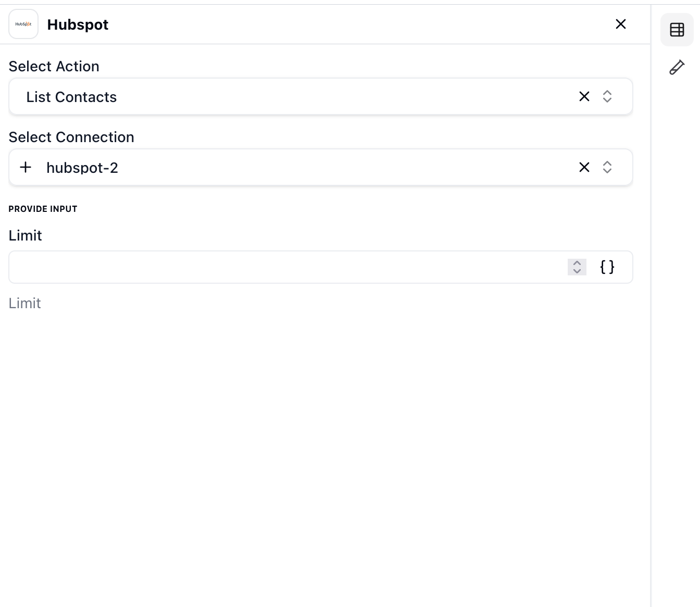700x607 pixels.
Task: Click the Select Connection heading
Action: point(71,137)
